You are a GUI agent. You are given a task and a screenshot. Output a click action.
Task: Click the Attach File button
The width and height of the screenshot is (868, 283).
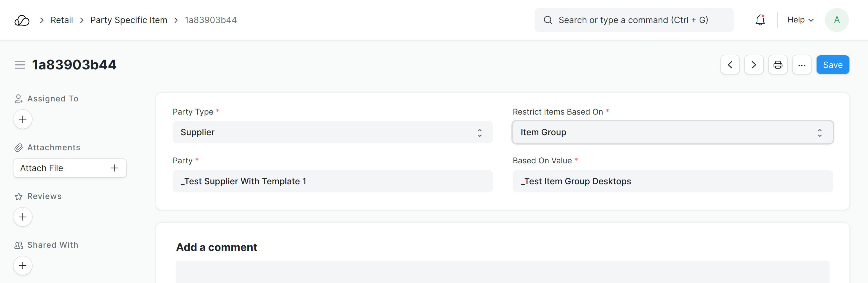tap(69, 168)
